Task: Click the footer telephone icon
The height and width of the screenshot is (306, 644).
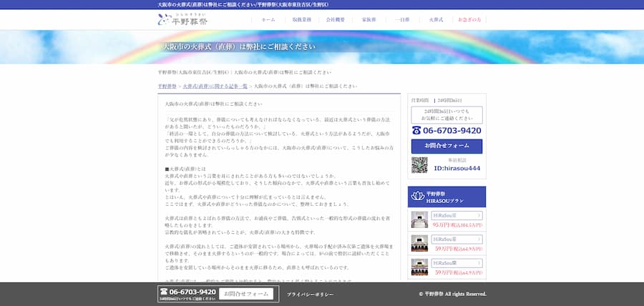Action: click(164, 292)
